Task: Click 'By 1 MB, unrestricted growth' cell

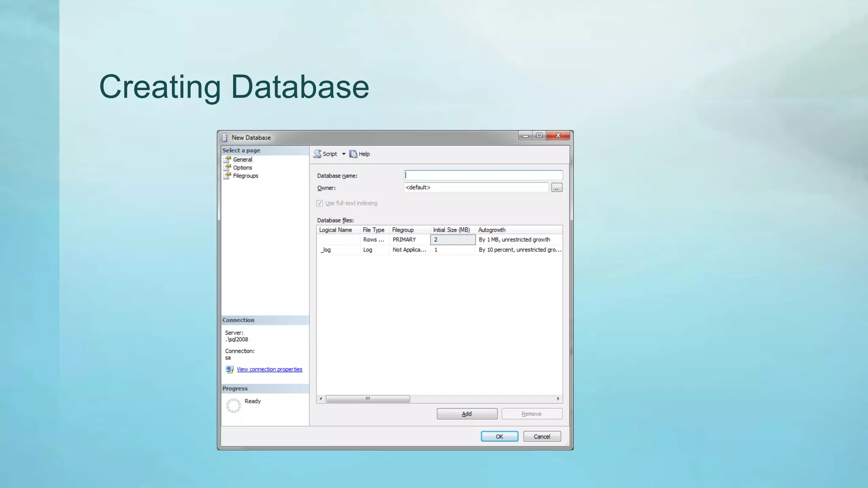Action: pos(519,240)
